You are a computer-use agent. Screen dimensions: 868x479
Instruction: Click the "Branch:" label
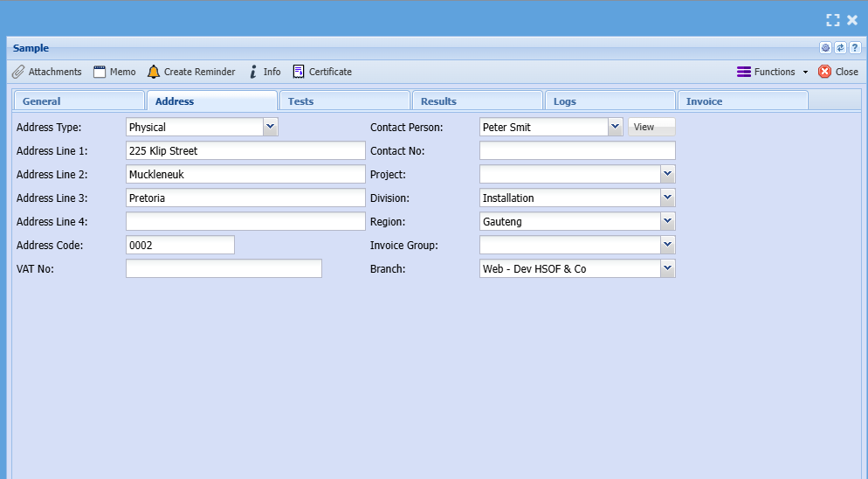(x=388, y=269)
